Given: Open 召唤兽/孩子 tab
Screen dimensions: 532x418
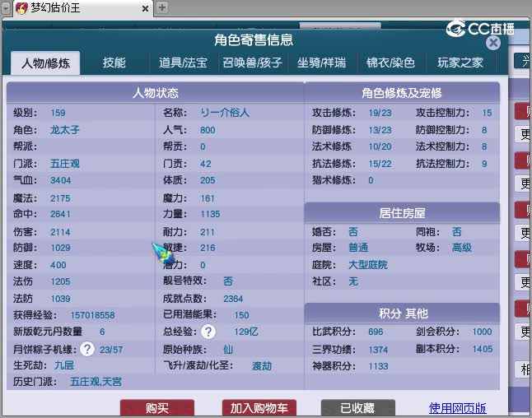Looking at the screenshot, I should click(x=253, y=63).
